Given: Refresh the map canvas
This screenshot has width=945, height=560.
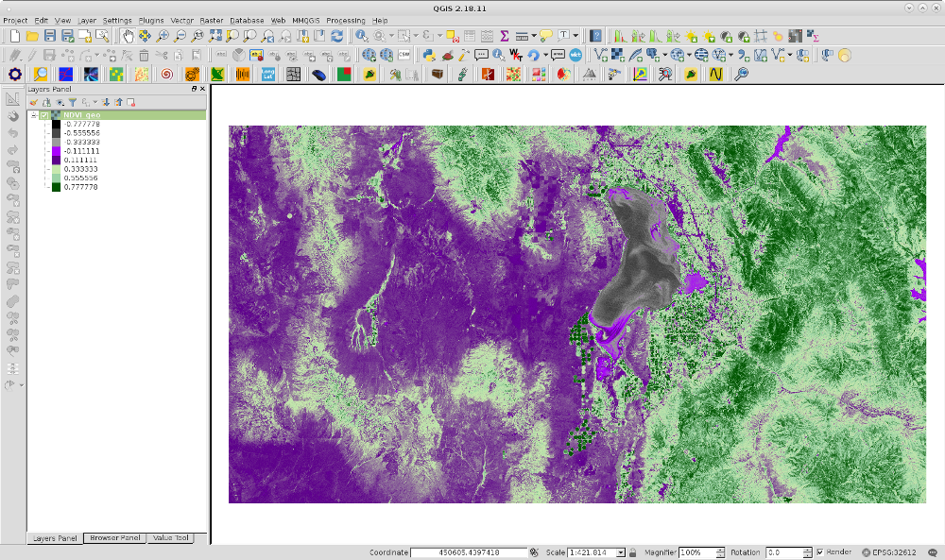Looking at the screenshot, I should [x=337, y=36].
